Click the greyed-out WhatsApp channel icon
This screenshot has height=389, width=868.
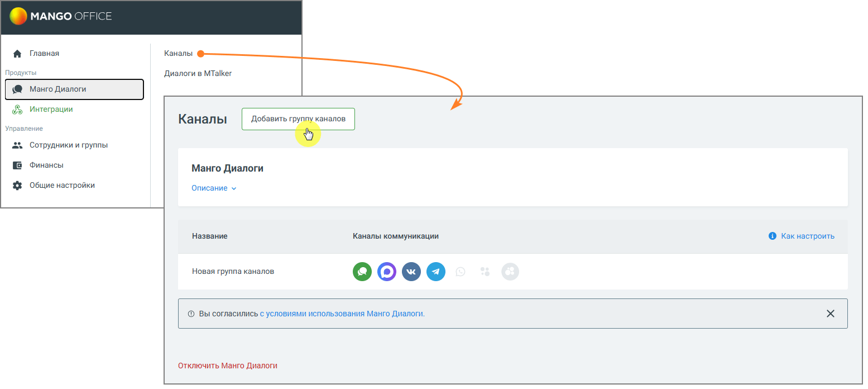(461, 272)
